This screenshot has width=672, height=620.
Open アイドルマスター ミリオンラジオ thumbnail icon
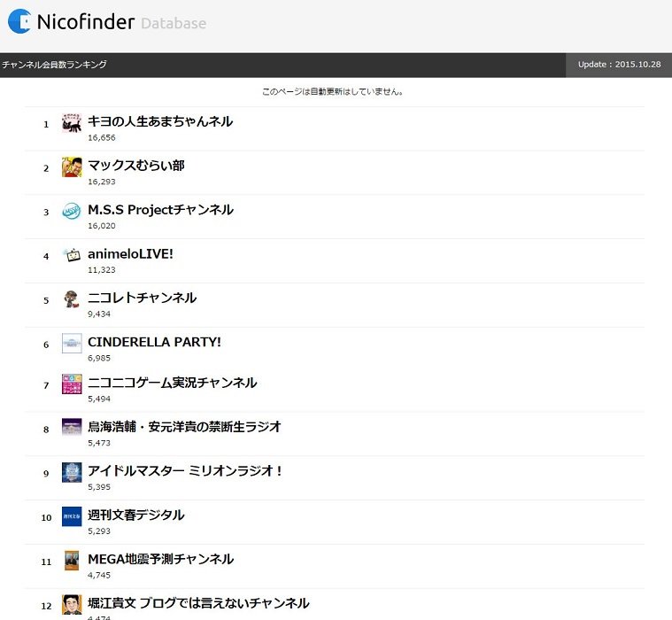(x=72, y=472)
